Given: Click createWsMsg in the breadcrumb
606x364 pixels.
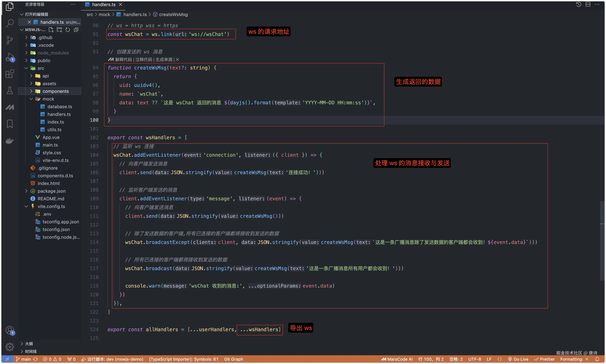Looking at the screenshot, I should pyautogui.click(x=173, y=14).
